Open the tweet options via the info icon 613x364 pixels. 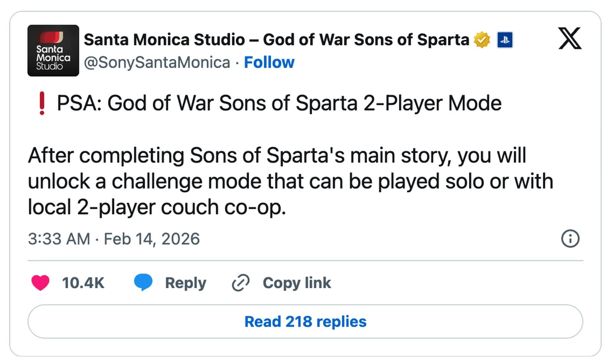(x=570, y=238)
